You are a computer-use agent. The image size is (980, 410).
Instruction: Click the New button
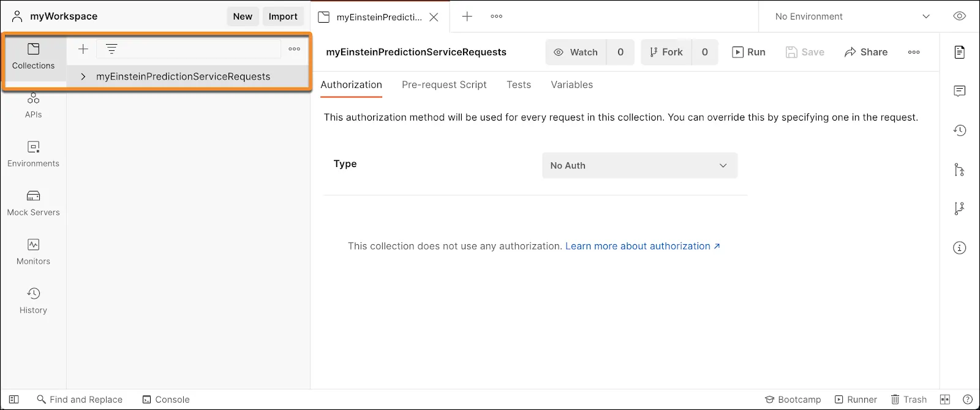tap(243, 17)
